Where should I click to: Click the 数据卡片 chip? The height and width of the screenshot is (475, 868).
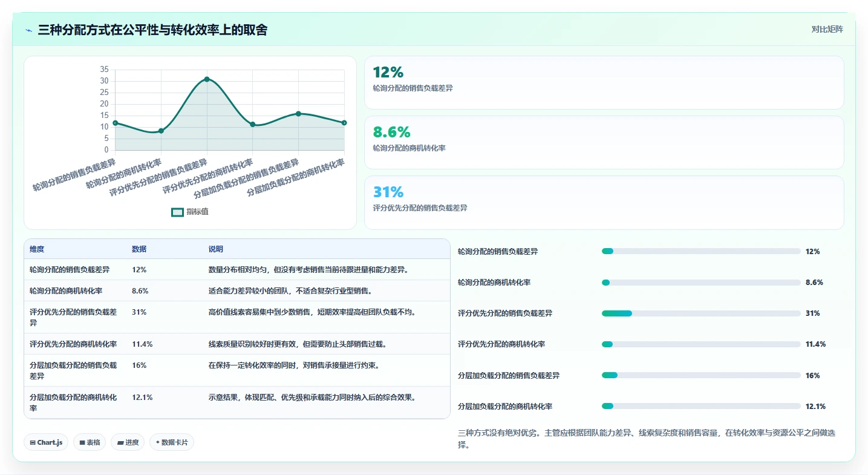click(x=172, y=442)
